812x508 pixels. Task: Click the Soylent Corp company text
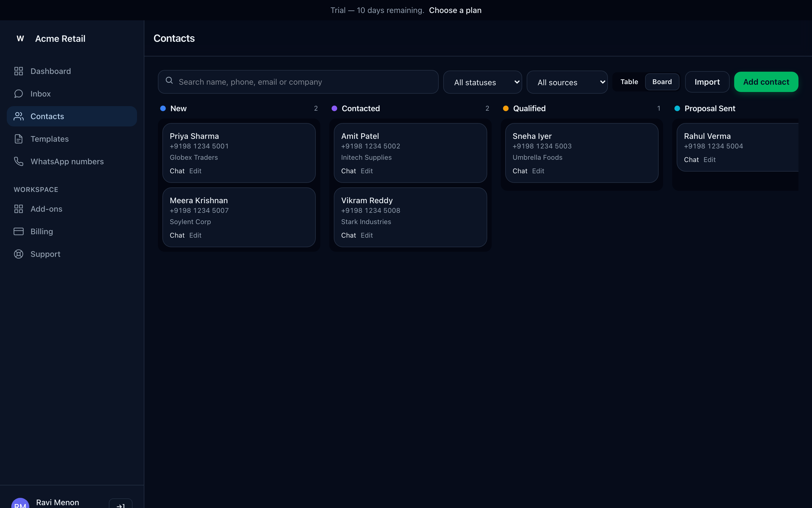pos(190,222)
